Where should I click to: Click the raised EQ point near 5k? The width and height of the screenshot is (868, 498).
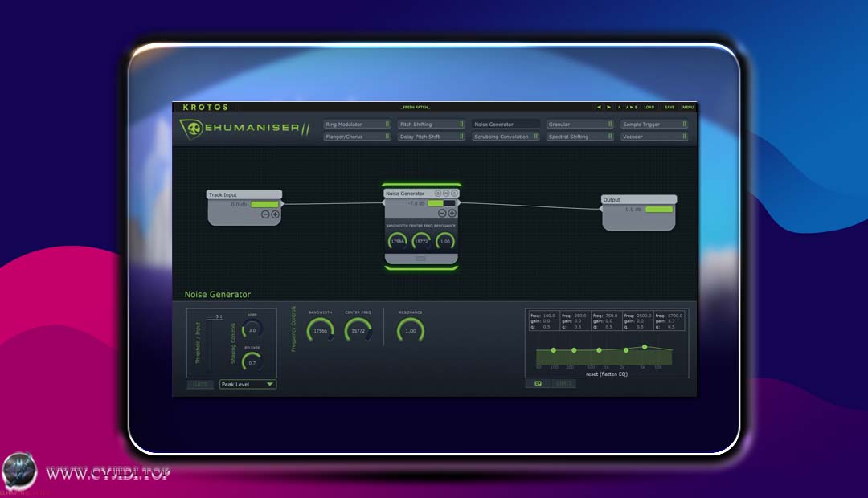tap(645, 347)
